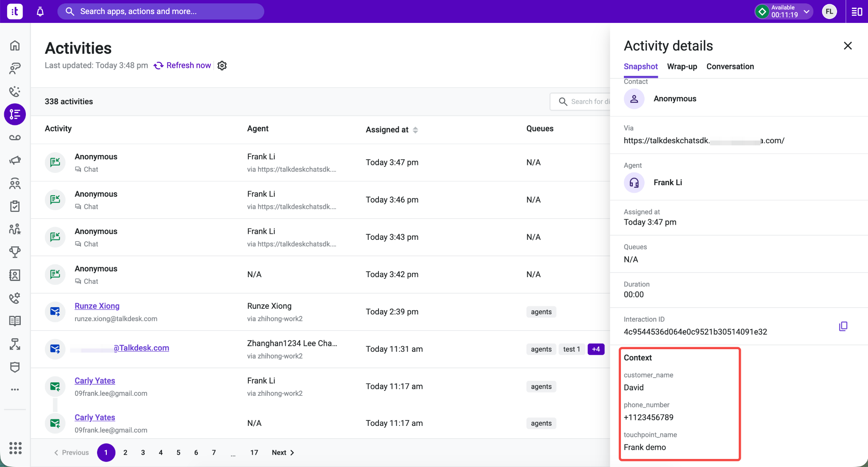Open the trophy icon in sidebar

pyautogui.click(x=15, y=252)
